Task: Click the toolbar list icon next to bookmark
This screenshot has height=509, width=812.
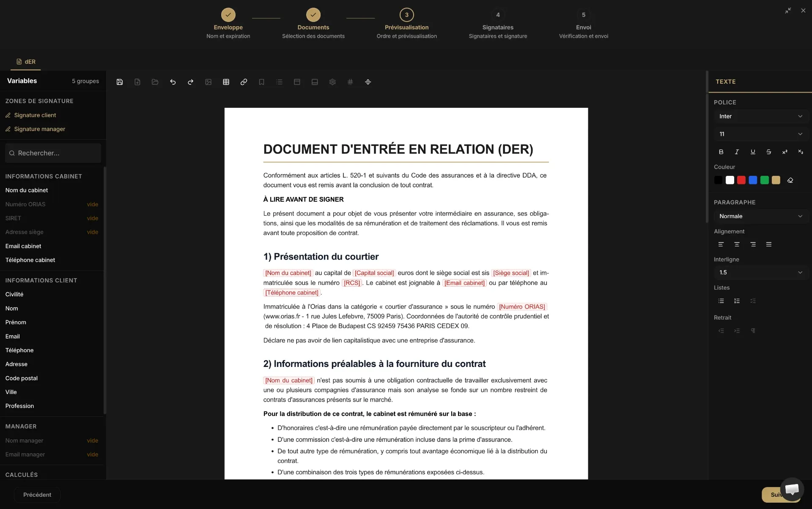Action: (x=280, y=82)
